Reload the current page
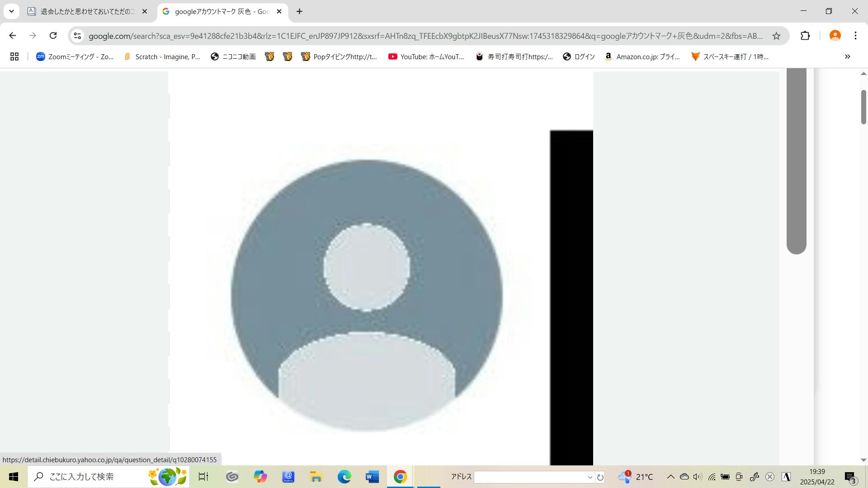Image resolution: width=868 pixels, height=488 pixels. 53,36
